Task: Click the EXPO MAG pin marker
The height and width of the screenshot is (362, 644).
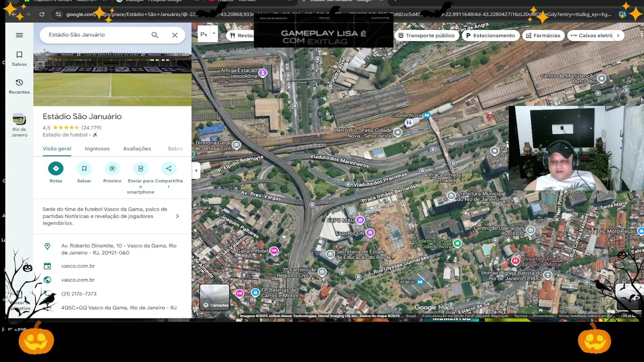Action: click(x=360, y=220)
